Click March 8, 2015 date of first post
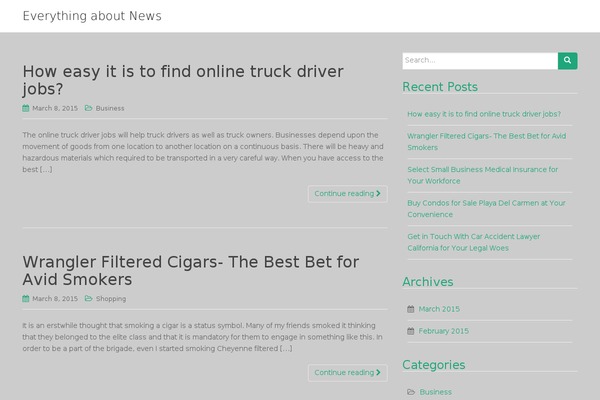600x400 pixels. pyautogui.click(x=55, y=108)
